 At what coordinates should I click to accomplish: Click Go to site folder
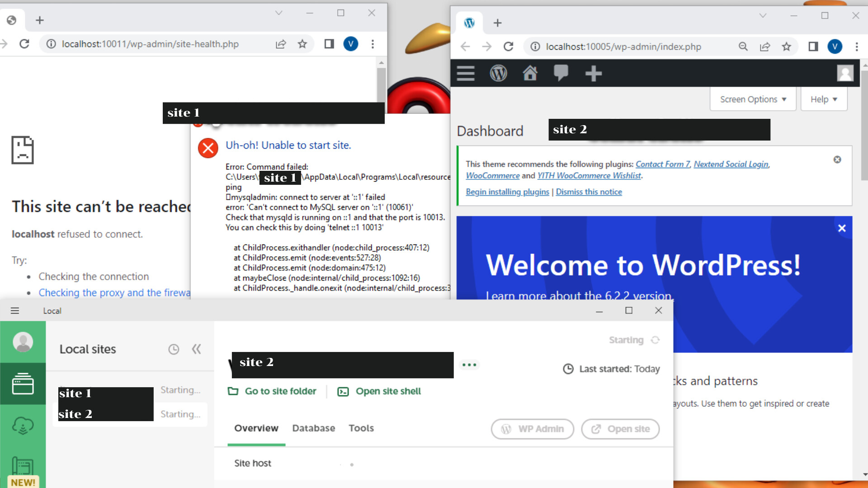272,391
